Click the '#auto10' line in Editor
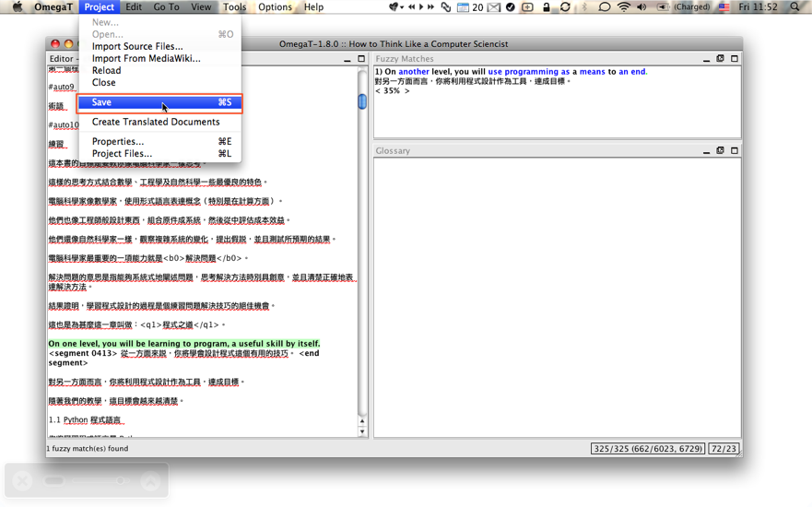This screenshot has width=812, height=507. pos(64,124)
